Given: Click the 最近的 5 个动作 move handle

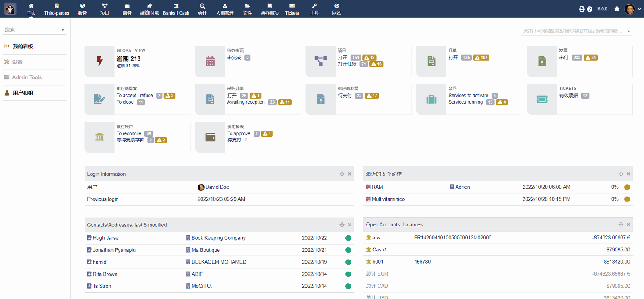Looking at the screenshot, I should click(621, 174).
